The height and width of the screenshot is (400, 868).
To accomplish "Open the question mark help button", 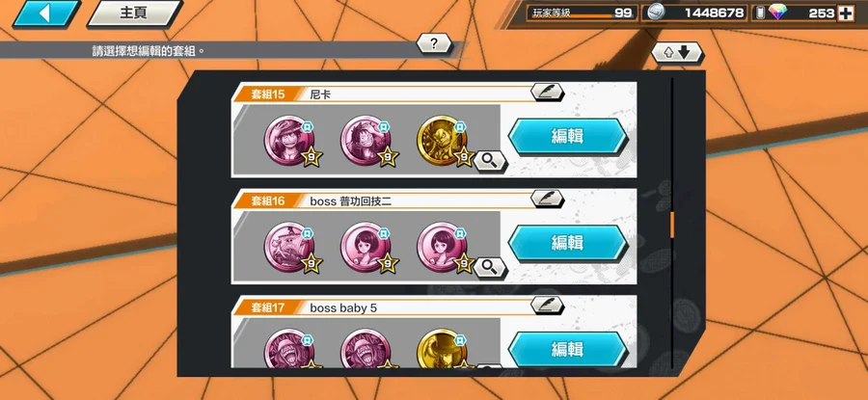I will click(x=434, y=43).
